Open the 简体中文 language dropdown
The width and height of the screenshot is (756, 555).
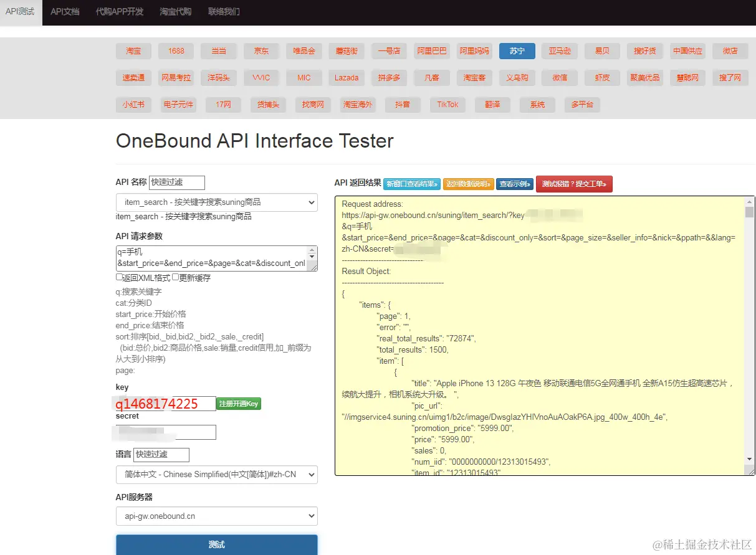tap(217, 475)
